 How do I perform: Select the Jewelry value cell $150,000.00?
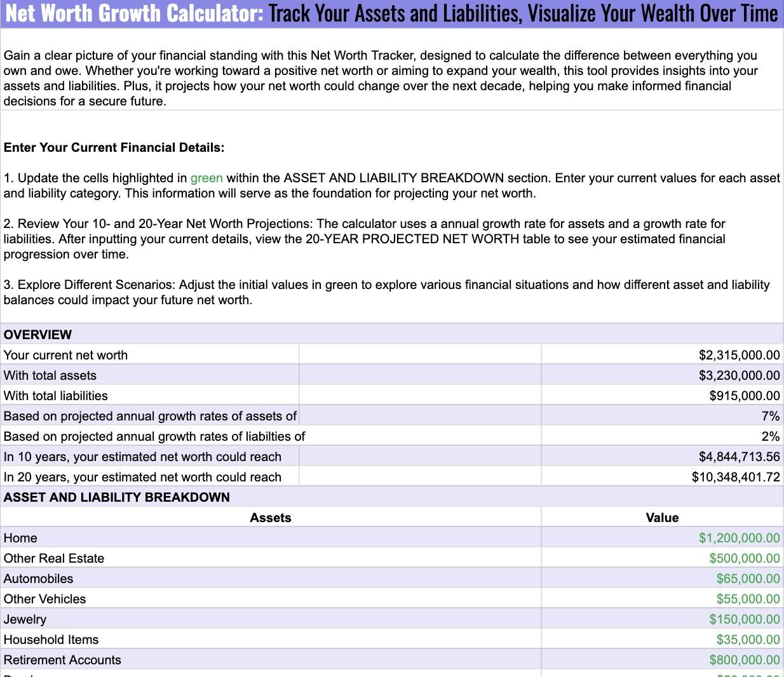[744, 619]
